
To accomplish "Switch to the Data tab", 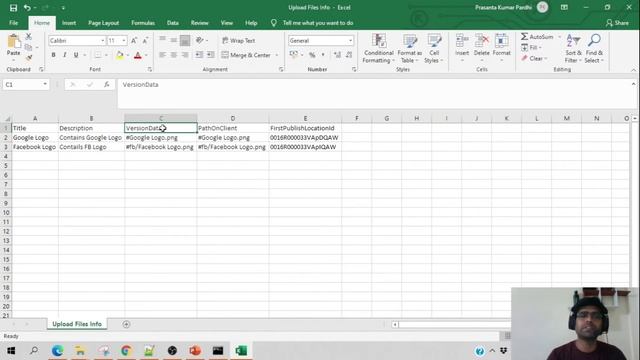I will 173,23.
